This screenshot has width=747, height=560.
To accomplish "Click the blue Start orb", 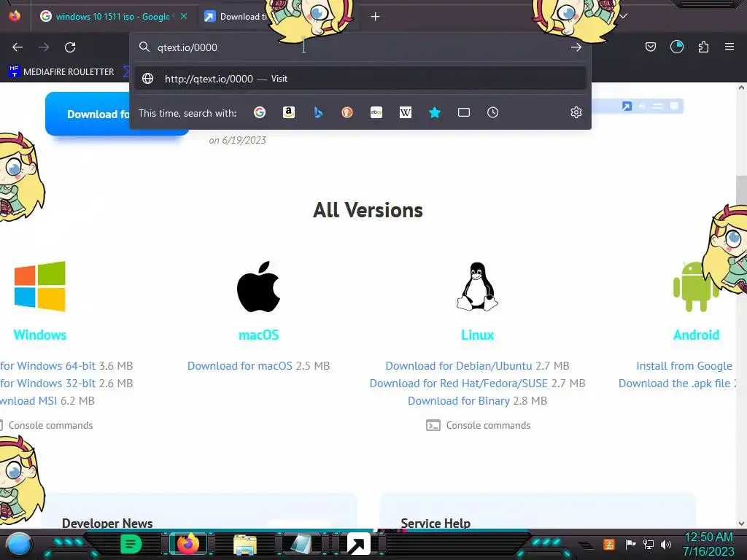I will click(x=19, y=544).
